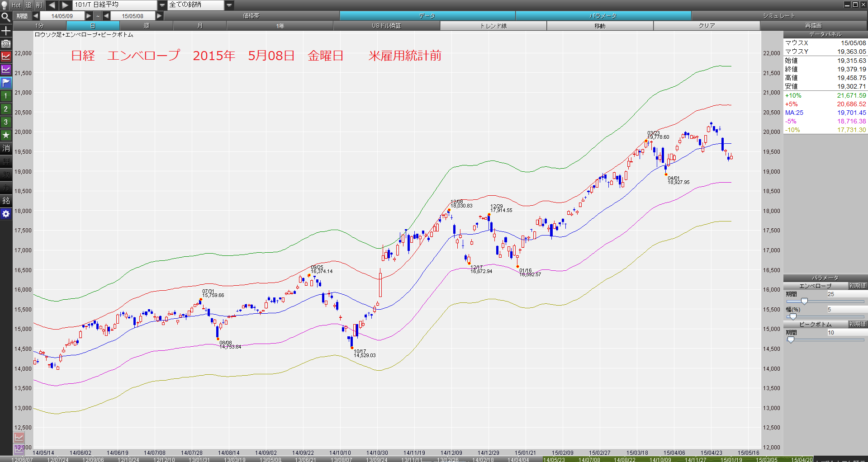Image resolution: width=868 pixels, height=462 pixels.
Task: Step start date 14/05/09 forward
Action: (89, 16)
